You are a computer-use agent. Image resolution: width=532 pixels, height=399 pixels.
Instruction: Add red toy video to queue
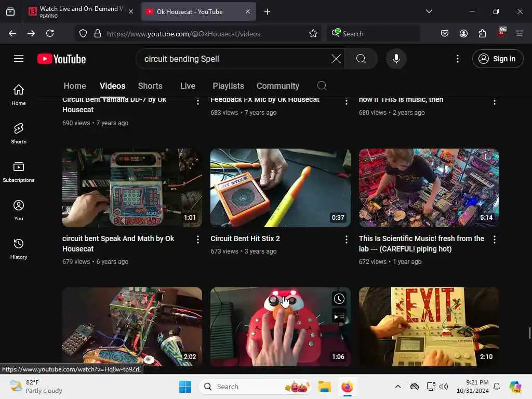coord(339,316)
